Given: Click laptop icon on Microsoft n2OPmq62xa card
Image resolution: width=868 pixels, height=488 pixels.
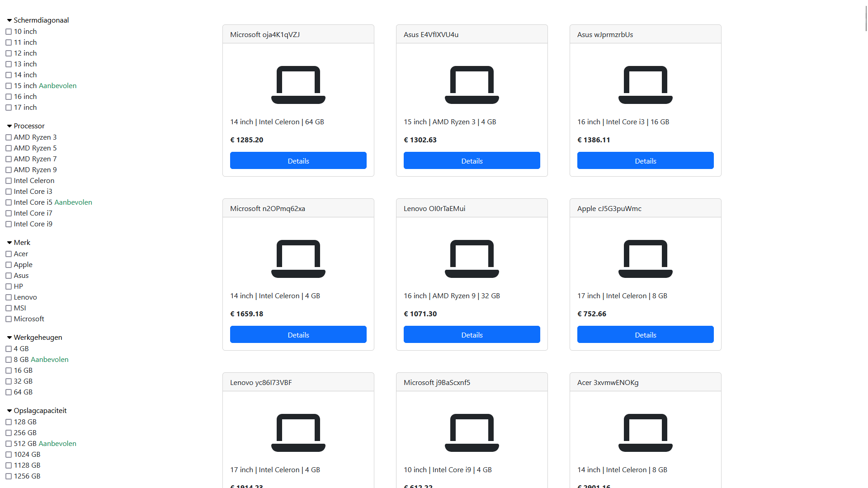Looking at the screenshot, I should [298, 259].
